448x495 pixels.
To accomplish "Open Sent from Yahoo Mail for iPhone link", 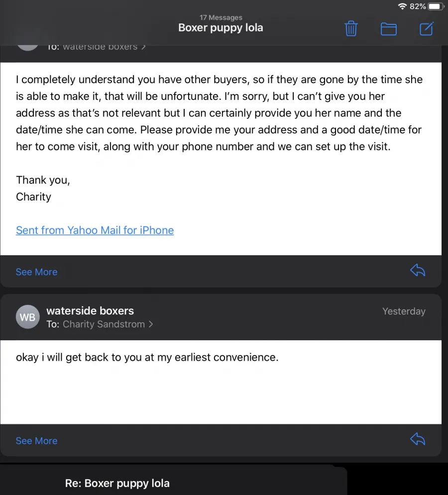I will tap(95, 230).
